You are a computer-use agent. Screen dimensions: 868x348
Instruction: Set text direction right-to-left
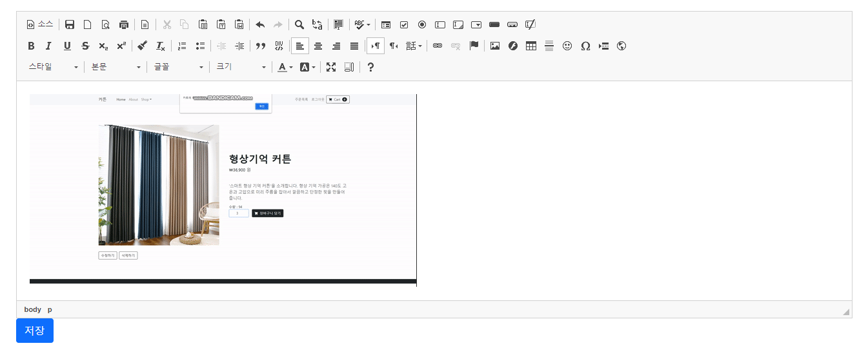pos(394,46)
